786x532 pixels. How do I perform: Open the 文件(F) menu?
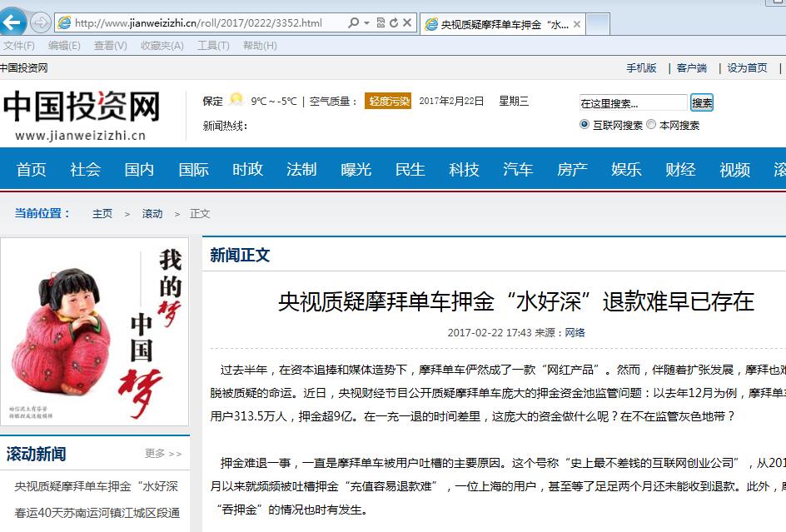(x=19, y=46)
